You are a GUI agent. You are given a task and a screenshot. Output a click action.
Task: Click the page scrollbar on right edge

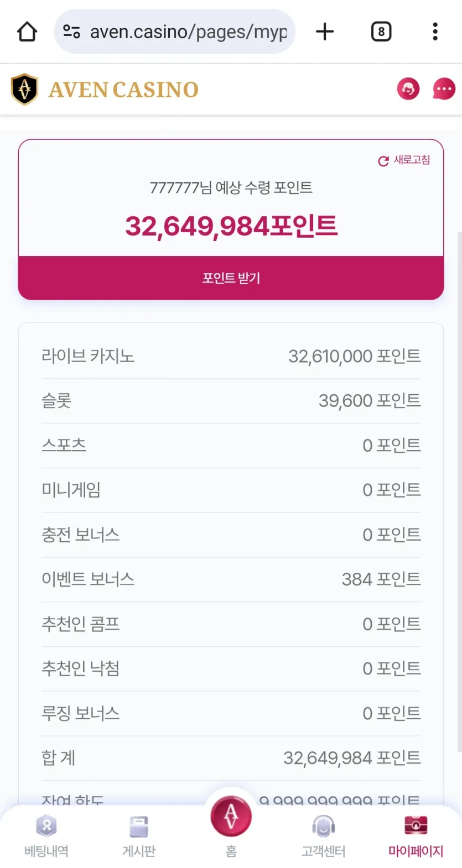pyautogui.click(x=459, y=492)
